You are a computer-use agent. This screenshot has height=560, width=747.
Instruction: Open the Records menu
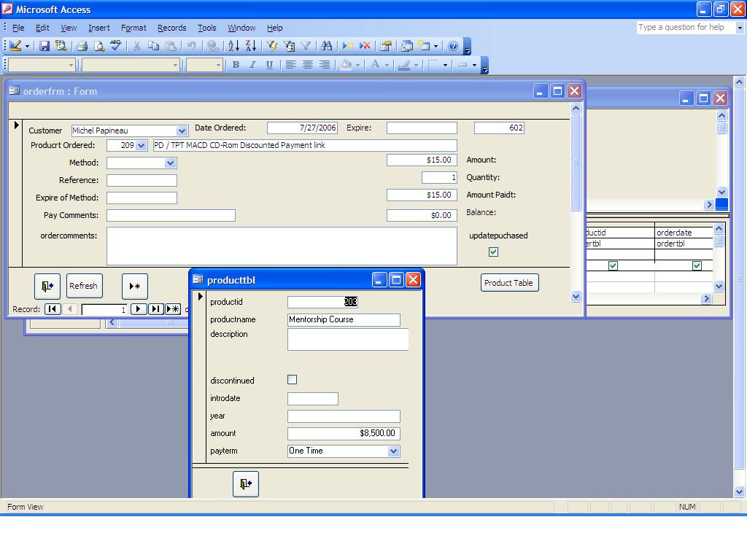coord(171,28)
